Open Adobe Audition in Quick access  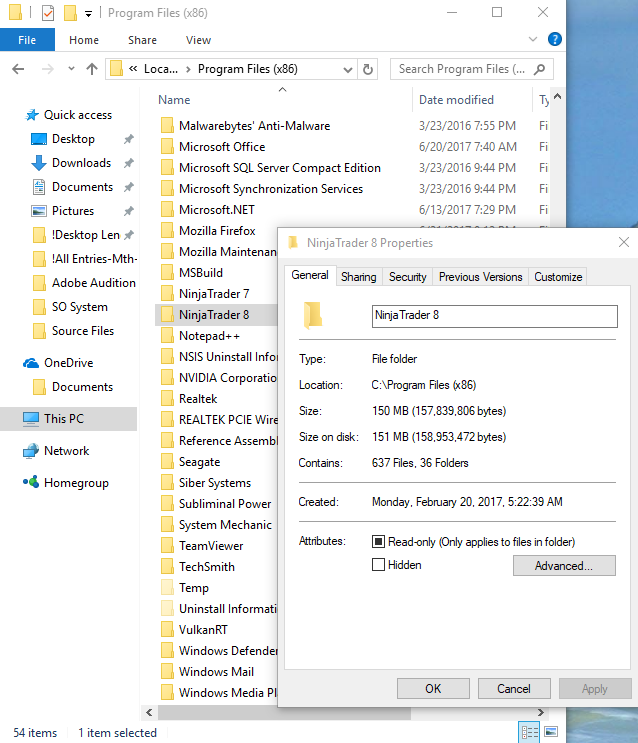(x=84, y=283)
